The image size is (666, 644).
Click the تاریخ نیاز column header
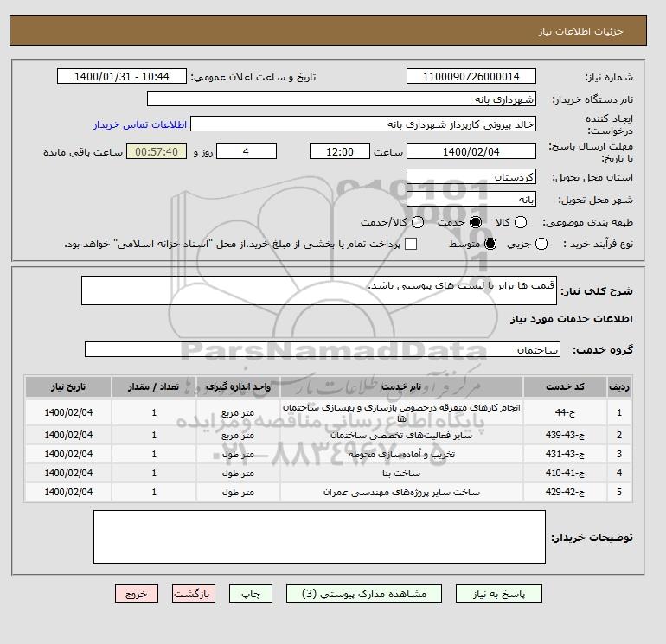[68, 386]
